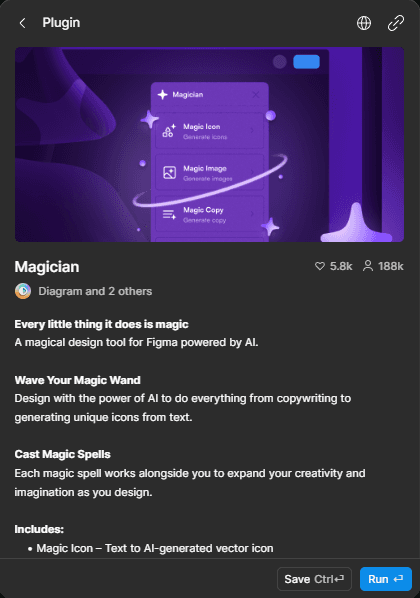This screenshot has height=598, width=420.
Task: Click the blue button in preview image
Action: click(x=306, y=62)
